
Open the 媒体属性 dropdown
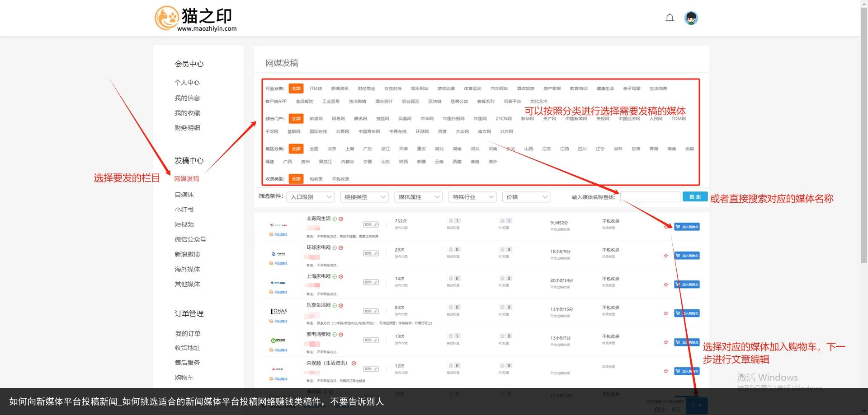point(418,197)
